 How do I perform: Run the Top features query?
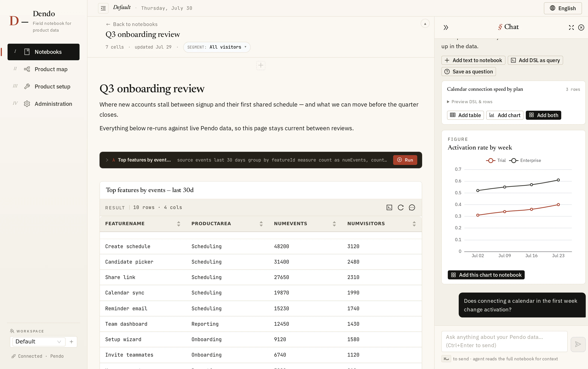[405, 160]
